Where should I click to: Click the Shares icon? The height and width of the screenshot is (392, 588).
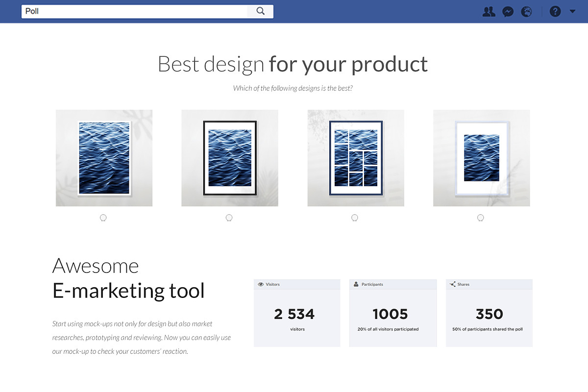pyautogui.click(x=452, y=284)
